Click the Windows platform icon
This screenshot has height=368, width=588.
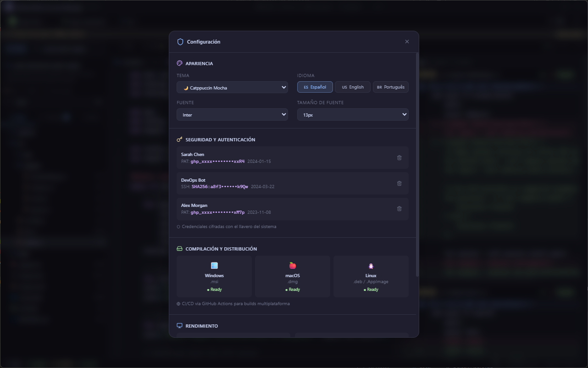click(x=214, y=265)
